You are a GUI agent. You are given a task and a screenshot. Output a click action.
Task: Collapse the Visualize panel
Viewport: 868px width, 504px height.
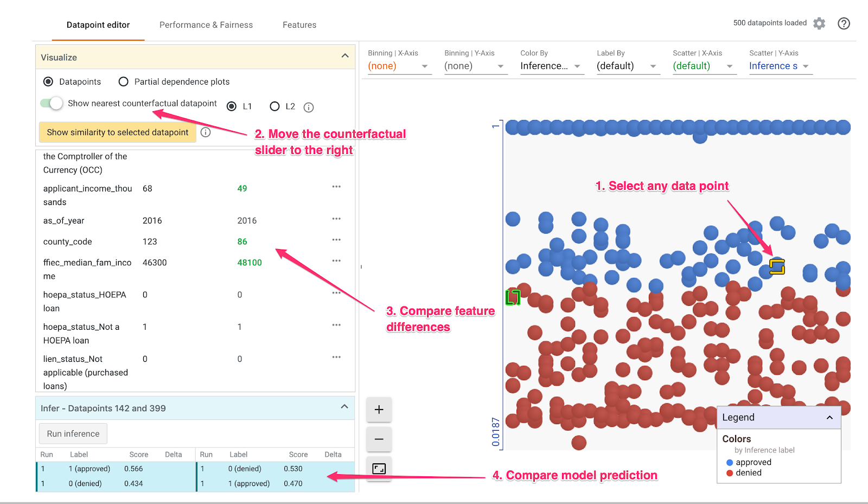pyautogui.click(x=344, y=56)
